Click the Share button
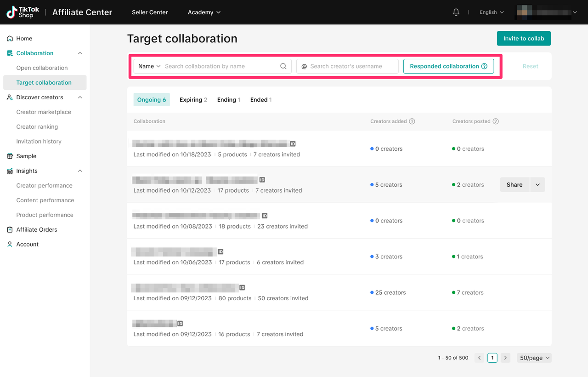Image resolution: width=588 pixels, height=377 pixels. [x=514, y=185]
